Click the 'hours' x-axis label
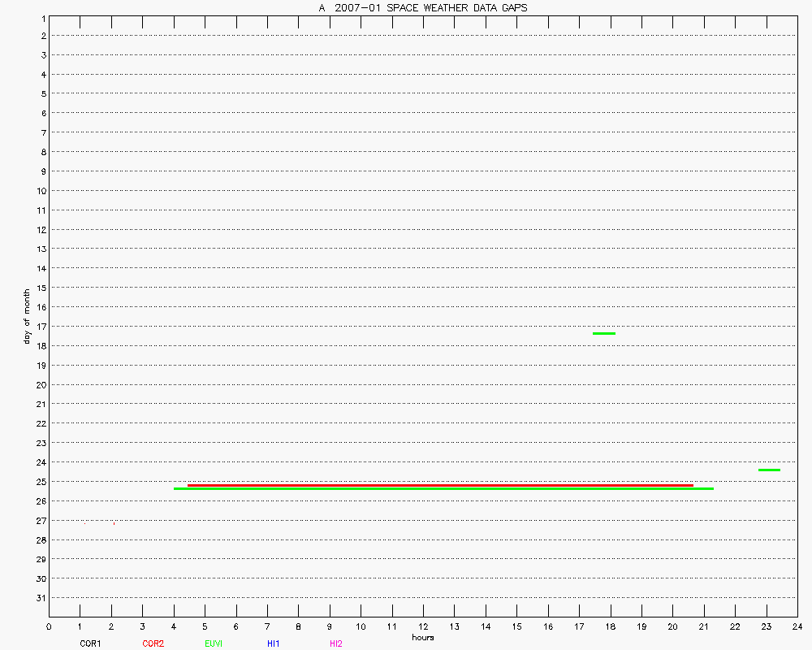This screenshot has height=650, width=812. tap(422, 638)
